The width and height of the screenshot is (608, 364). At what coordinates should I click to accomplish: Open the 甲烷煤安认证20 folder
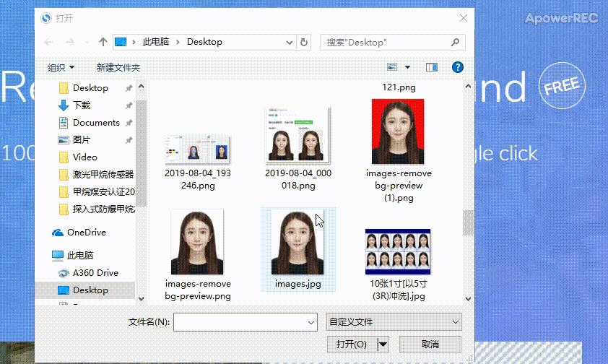point(97,191)
